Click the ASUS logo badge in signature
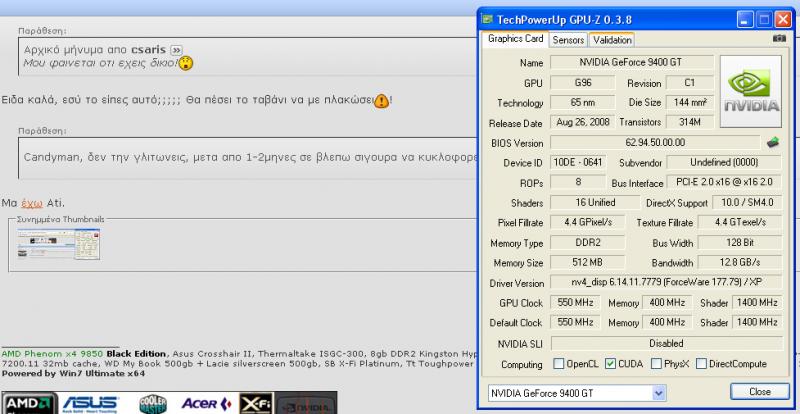The height and width of the screenshot is (414, 800). point(90,403)
